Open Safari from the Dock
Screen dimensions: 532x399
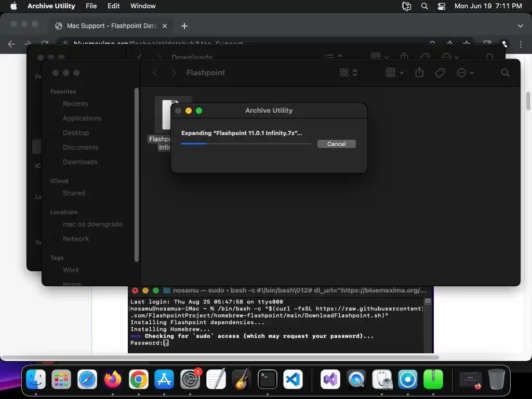[x=87, y=379]
